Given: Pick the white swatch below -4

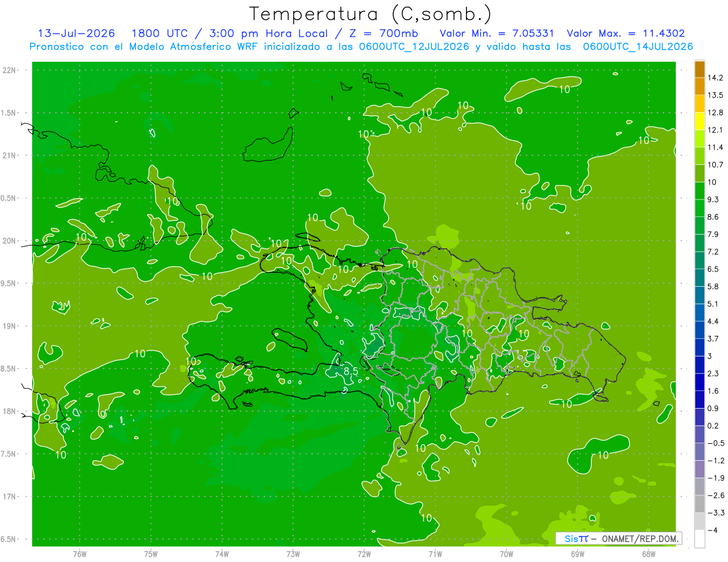Looking at the screenshot, I should 699,539.
